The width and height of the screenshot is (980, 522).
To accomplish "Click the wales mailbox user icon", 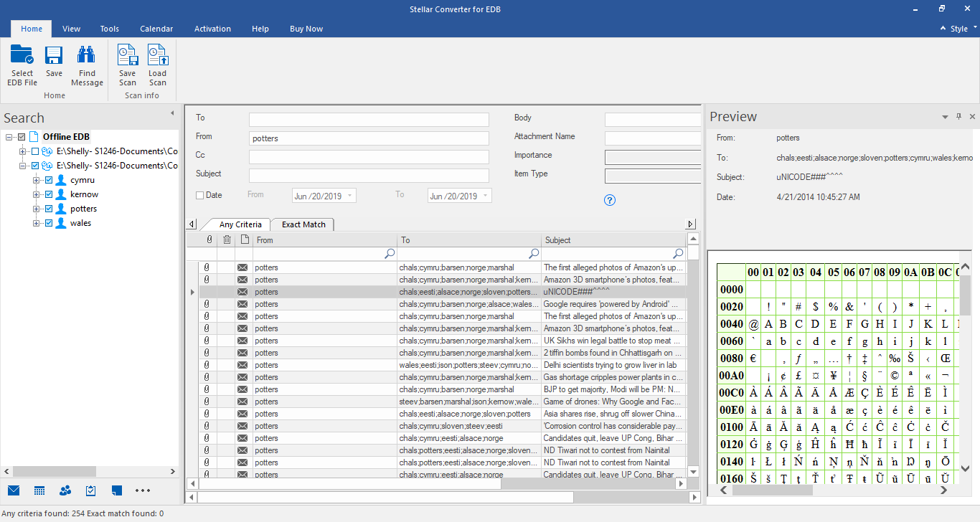I will tap(61, 223).
